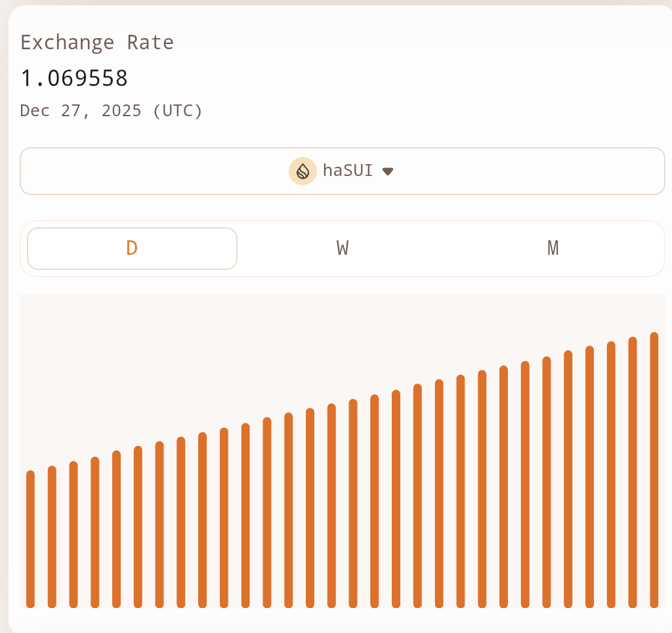Click the first, shortest bar in chart

click(30, 539)
